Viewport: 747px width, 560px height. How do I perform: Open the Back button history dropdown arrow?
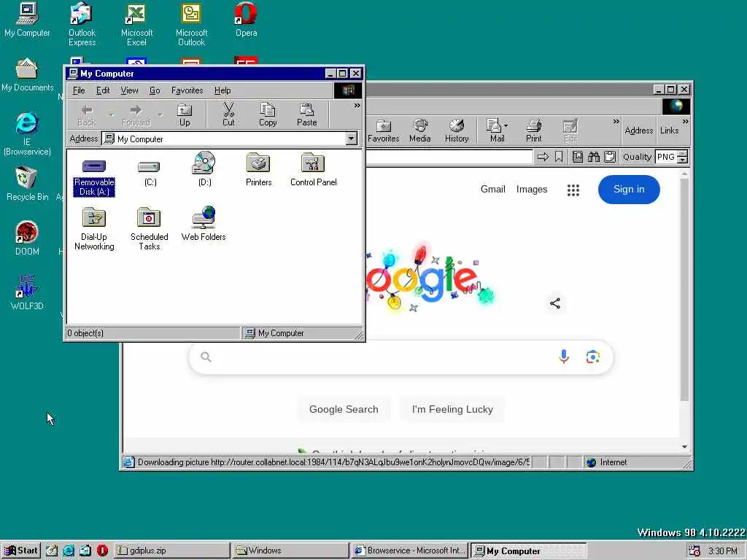(x=111, y=114)
